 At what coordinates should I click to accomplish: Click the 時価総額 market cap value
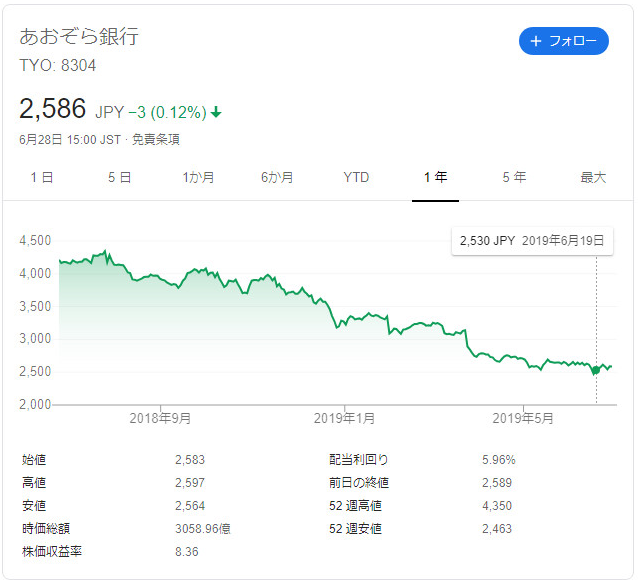203,528
